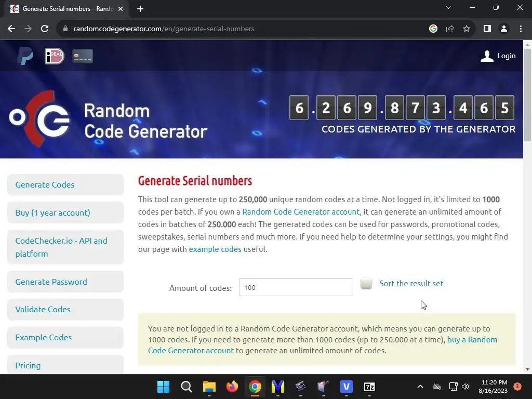Open the blue V app in taskbar
Screen dimensions: 532x399
[x=347, y=387]
